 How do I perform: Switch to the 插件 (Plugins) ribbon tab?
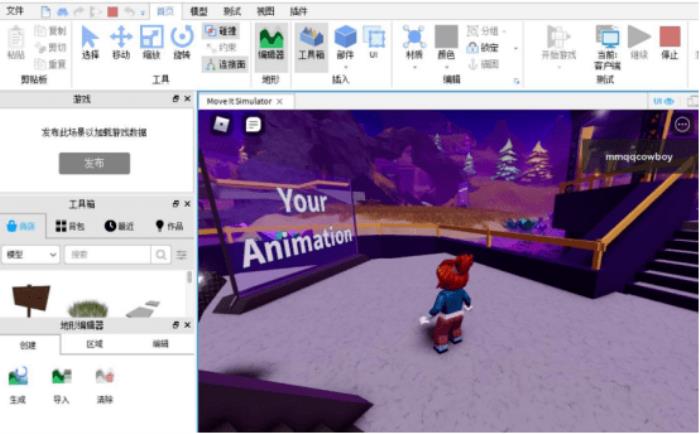(x=298, y=12)
